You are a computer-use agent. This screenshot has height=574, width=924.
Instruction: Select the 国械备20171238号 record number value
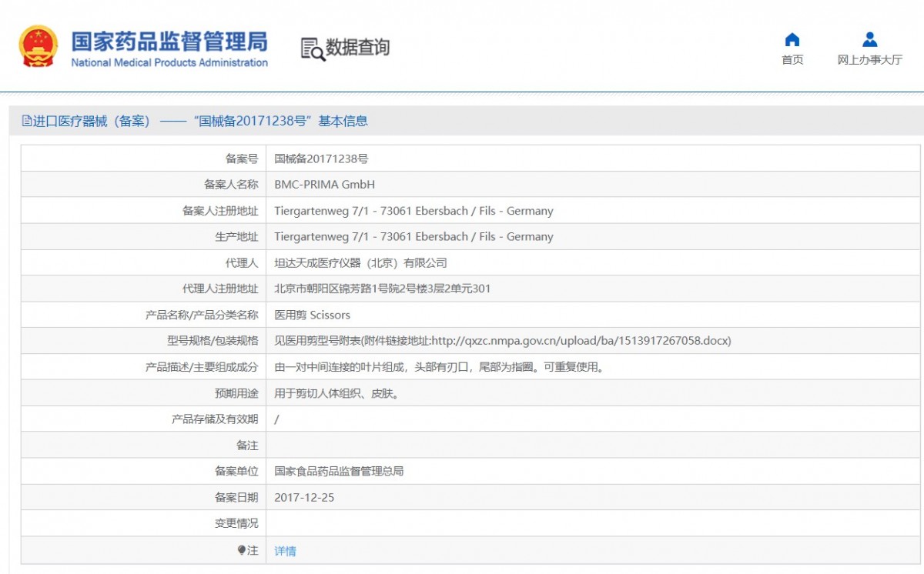(x=321, y=159)
